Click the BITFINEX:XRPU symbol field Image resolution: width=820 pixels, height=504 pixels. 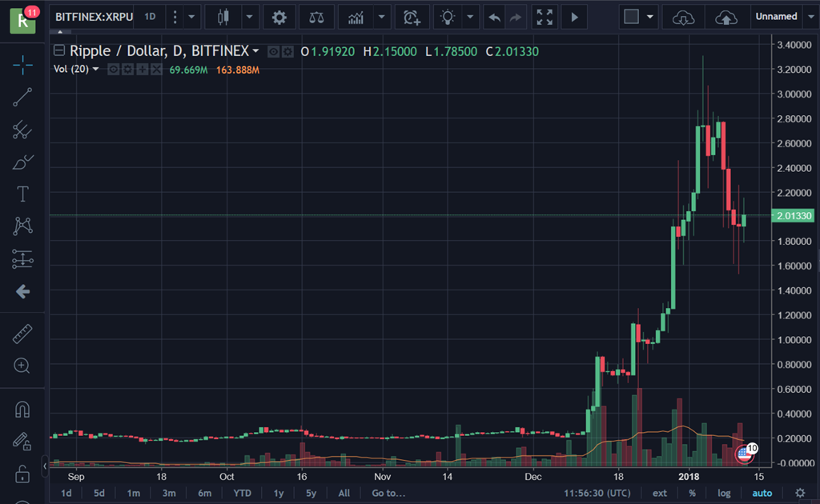(x=94, y=17)
